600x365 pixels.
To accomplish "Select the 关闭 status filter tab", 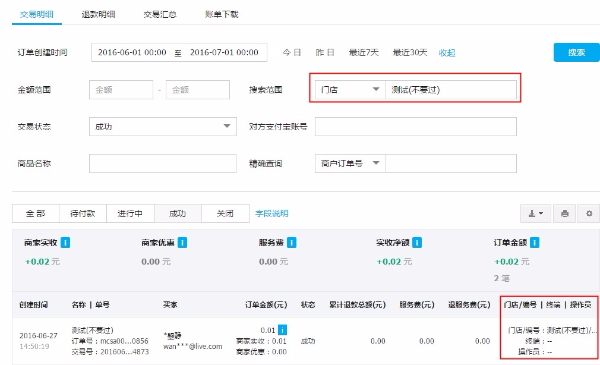I will (x=225, y=213).
